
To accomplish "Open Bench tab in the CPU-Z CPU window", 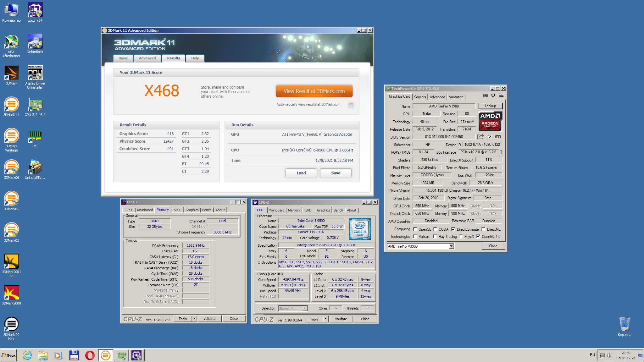I will click(338, 210).
